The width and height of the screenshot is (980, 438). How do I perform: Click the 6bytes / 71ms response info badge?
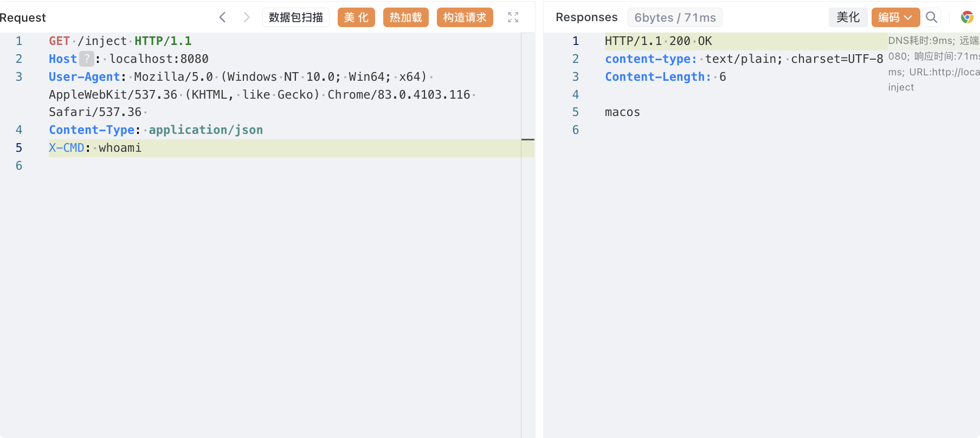675,17
